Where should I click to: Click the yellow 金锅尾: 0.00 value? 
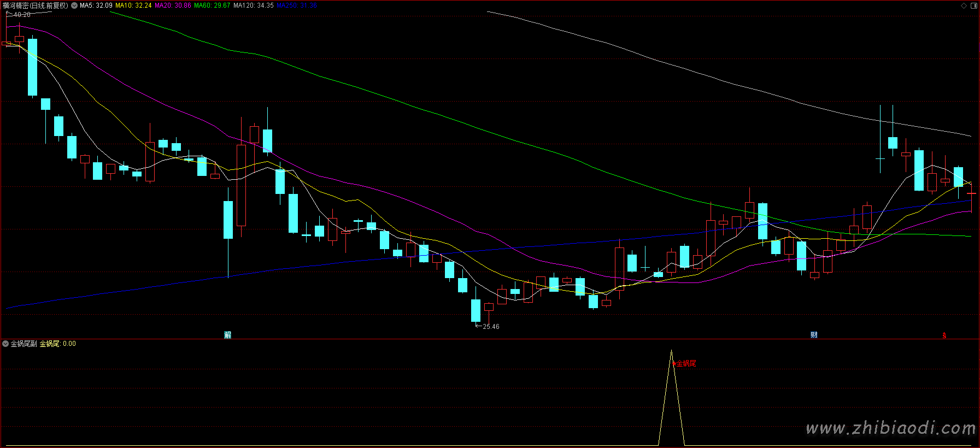[58, 344]
